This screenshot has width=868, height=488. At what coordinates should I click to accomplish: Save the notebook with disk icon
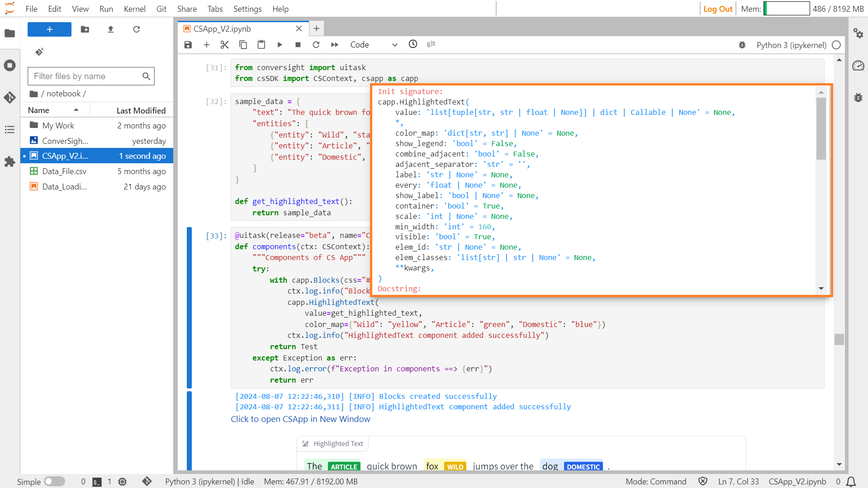[x=188, y=44]
